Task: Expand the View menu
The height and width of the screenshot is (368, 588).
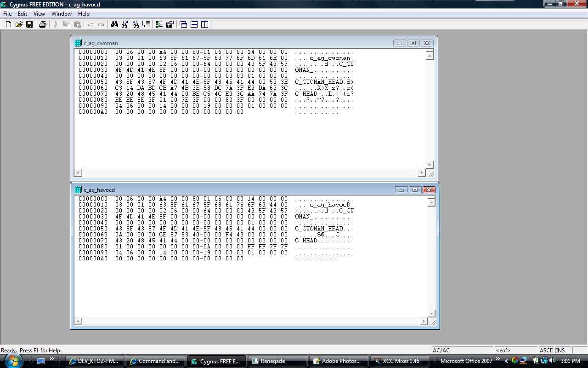Action: [39, 14]
